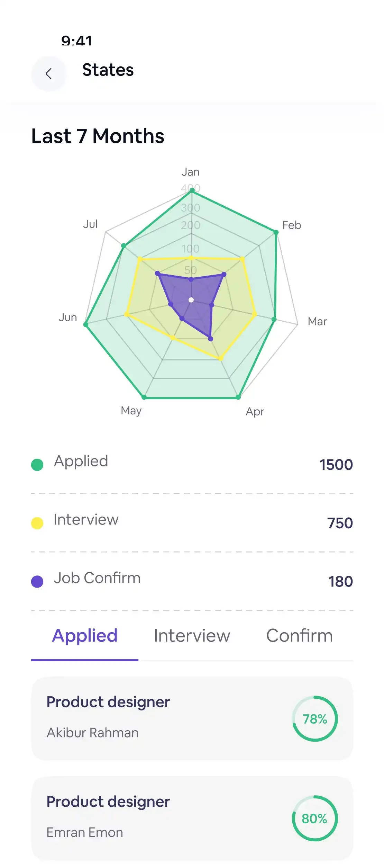Open Emran Emon's Product designer card
This screenshot has width=384, height=868.
156,818
